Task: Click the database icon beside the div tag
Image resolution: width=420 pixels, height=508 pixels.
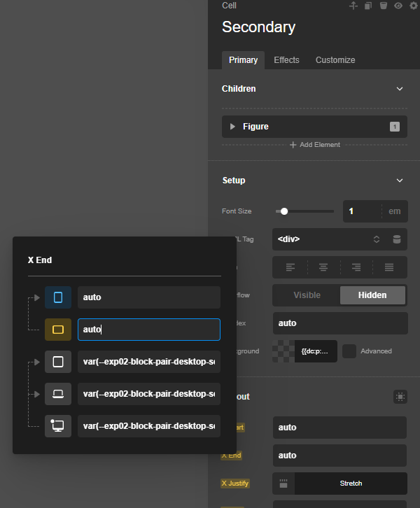Action: coord(397,239)
